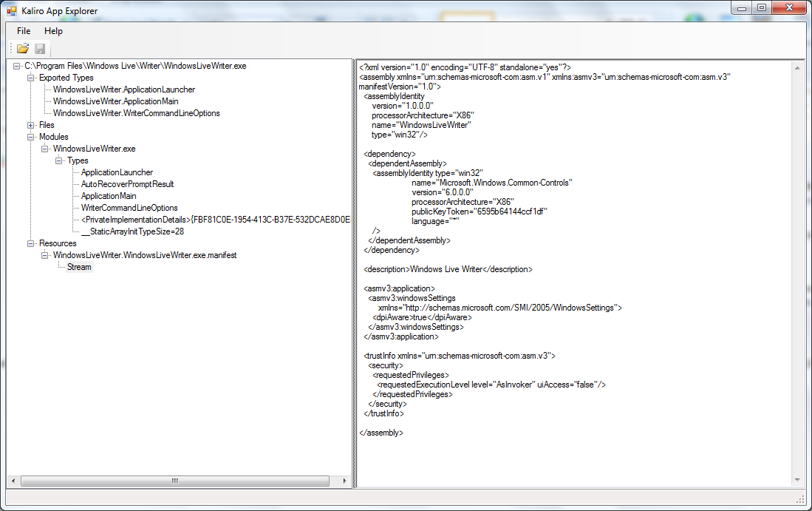812x511 pixels.
Task: Minimize the Kaliro App Explorer window
Action: coord(742,8)
